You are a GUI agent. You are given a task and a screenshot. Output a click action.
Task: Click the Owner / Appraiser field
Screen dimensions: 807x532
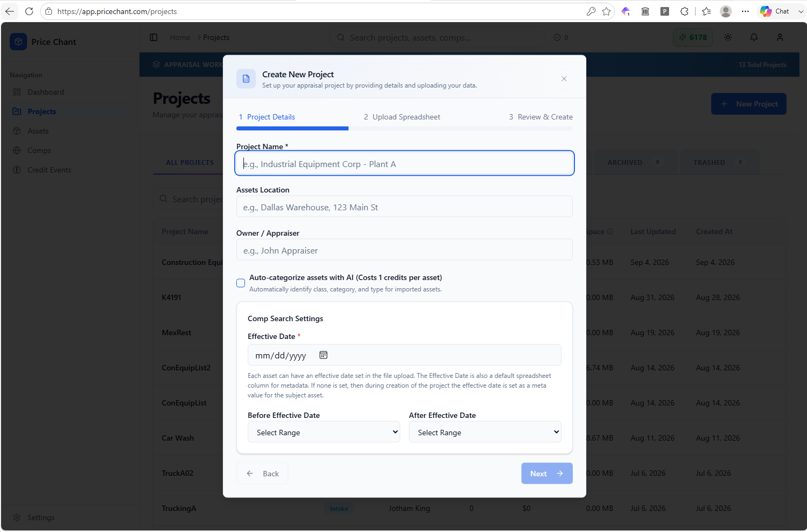coord(405,250)
